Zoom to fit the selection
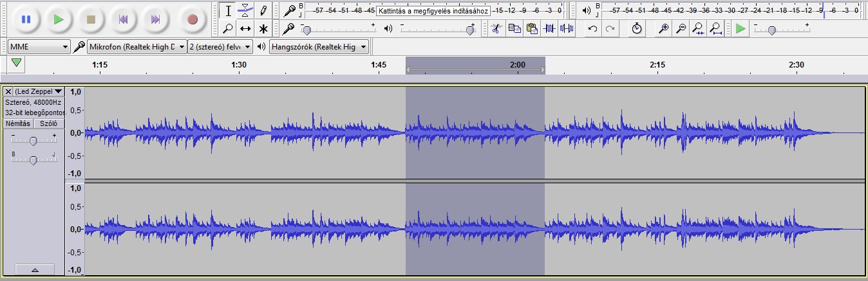The height and width of the screenshot is (281, 868). [x=698, y=29]
